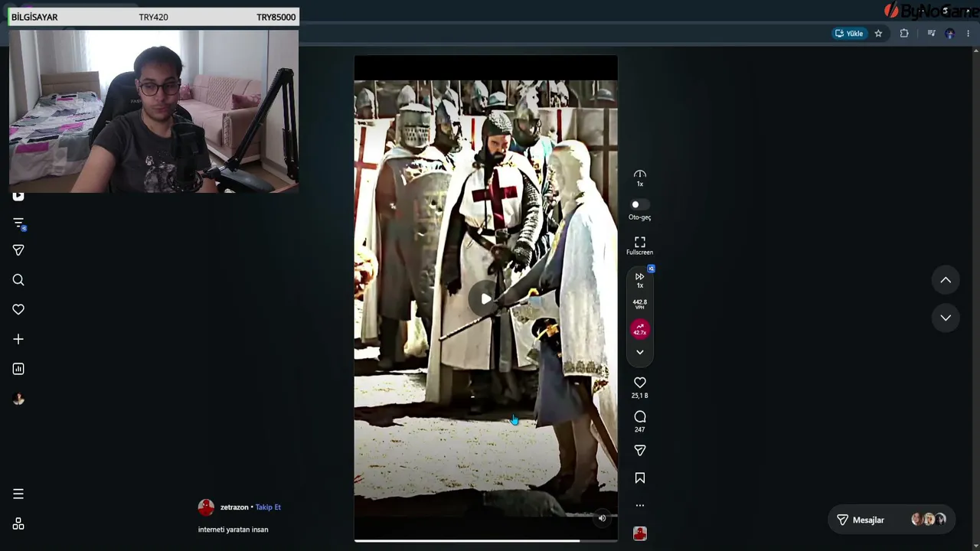Seek on the reel progress bar
The height and width of the screenshot is (551, 980).
(485, 541)
